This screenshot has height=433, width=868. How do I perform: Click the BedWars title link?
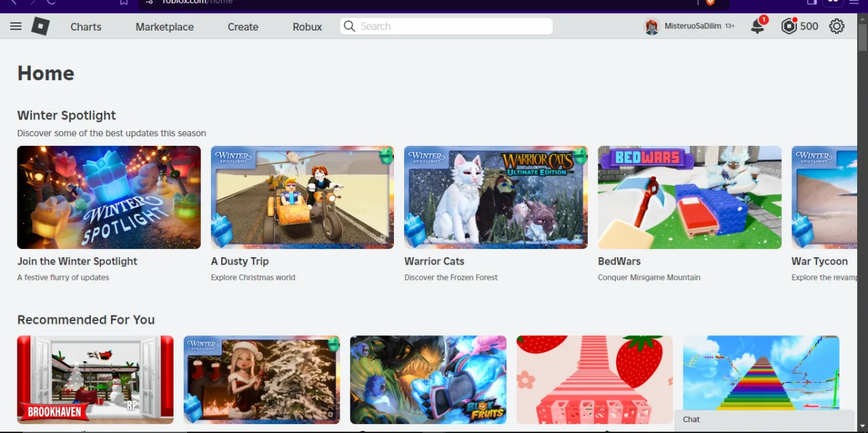click(619, 261)
